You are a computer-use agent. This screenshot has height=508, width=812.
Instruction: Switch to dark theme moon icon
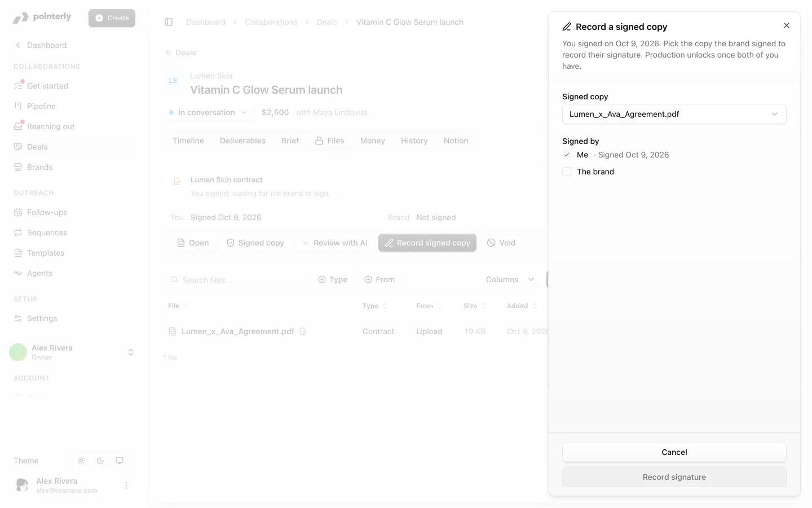(100, 461)
